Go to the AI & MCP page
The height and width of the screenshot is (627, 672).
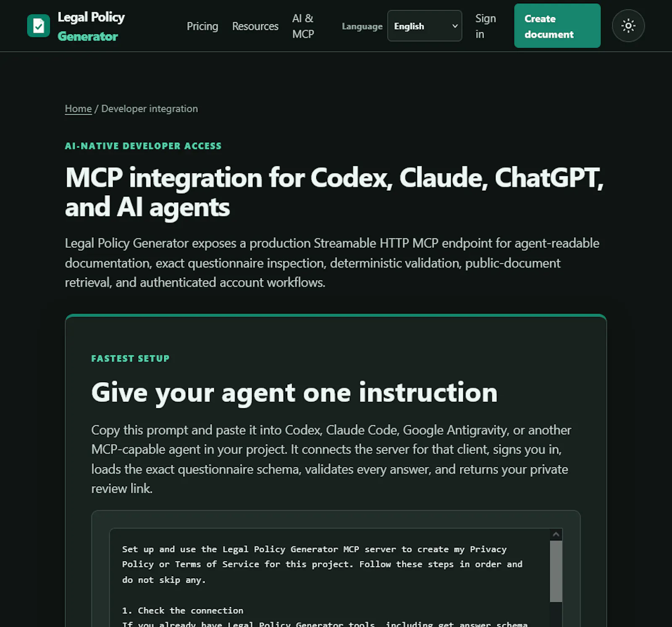pos(303,26)
